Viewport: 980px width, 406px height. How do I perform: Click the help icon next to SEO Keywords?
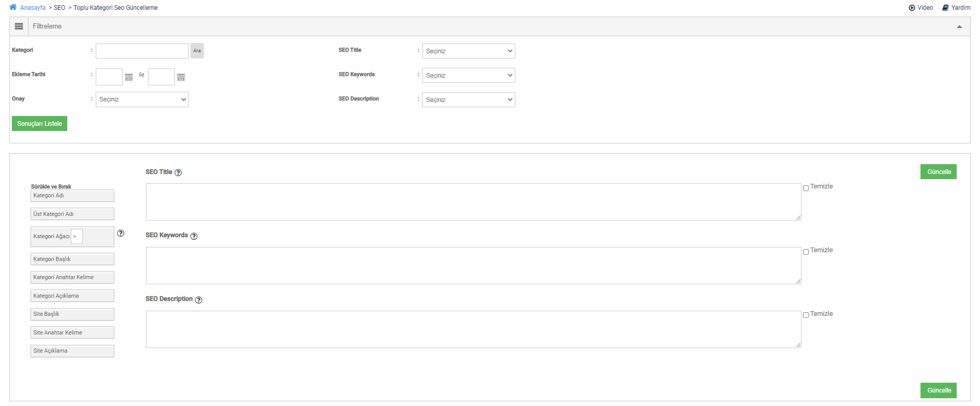pyautogui.click(x=194, y=236)
